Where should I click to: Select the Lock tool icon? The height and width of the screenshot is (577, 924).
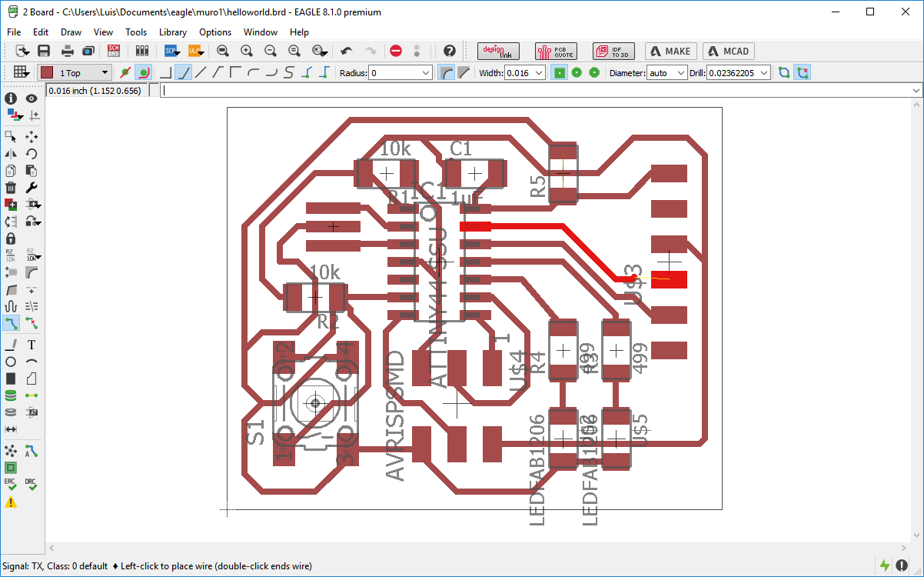pos(11,238)
